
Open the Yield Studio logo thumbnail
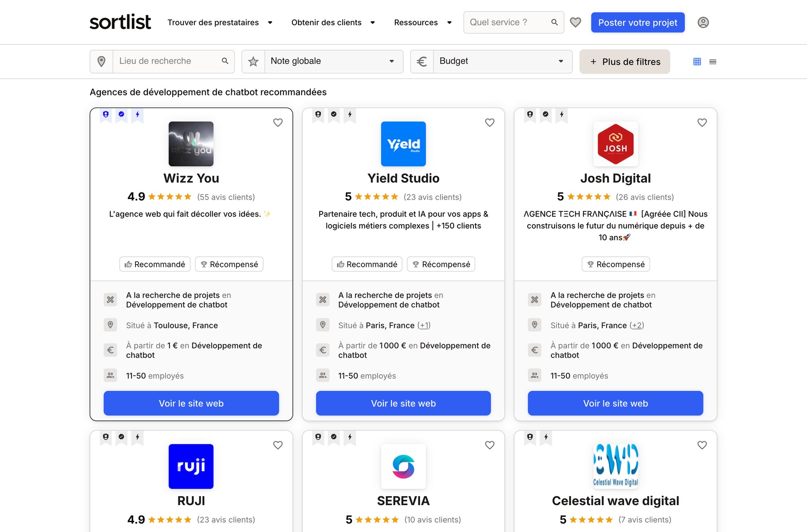point(403,144)
